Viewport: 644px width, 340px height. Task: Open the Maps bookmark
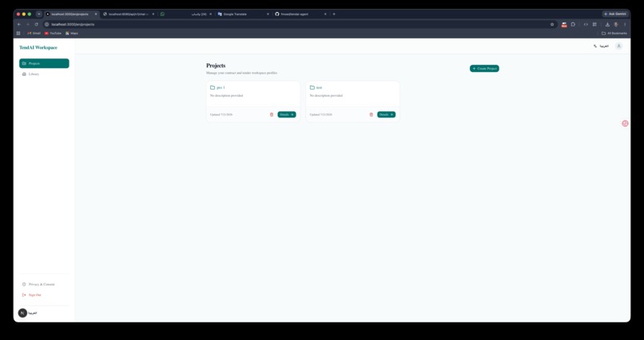point(71,34)
